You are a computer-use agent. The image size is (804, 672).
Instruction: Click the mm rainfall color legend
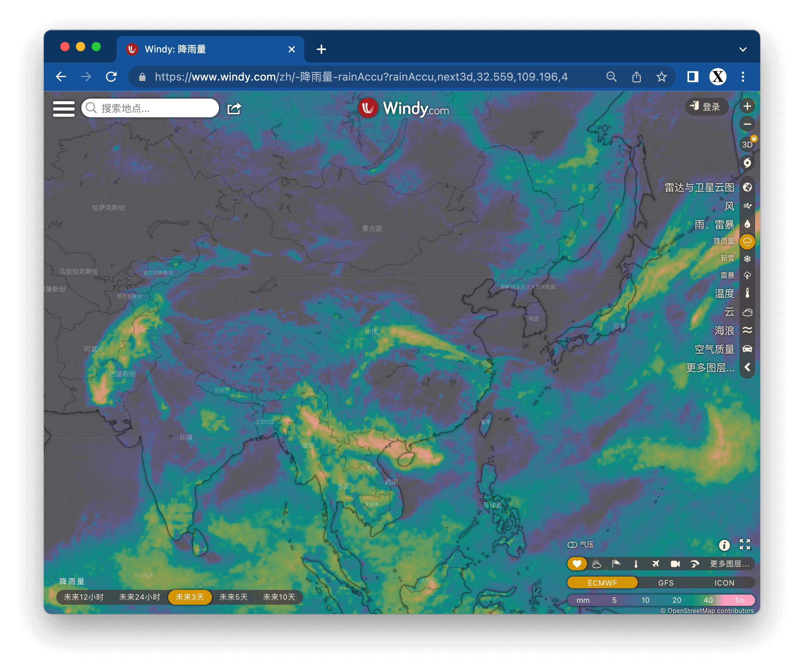click(660, 600)
